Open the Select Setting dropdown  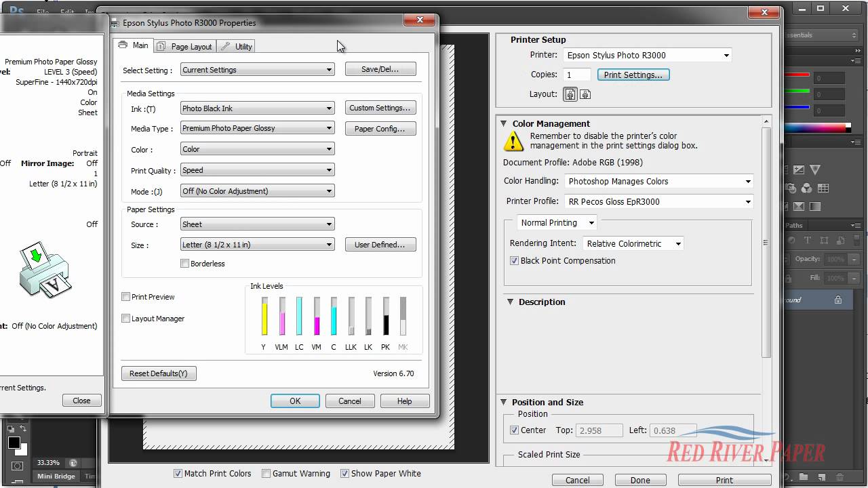coord(258,70)
